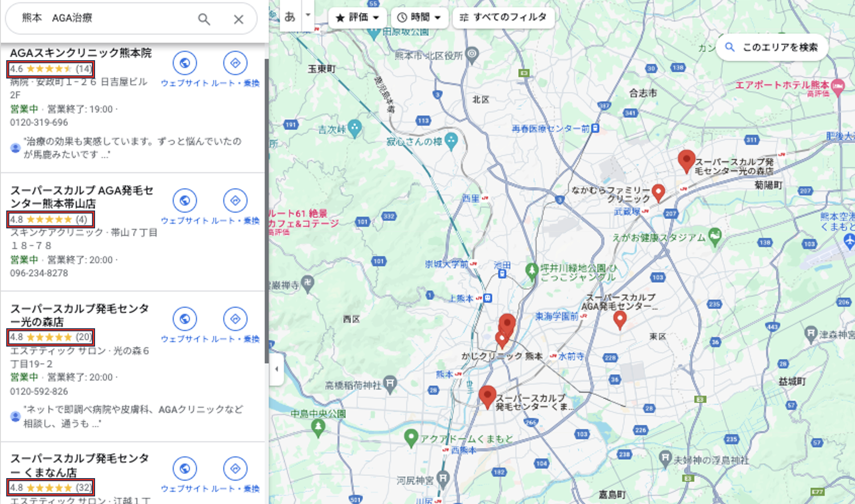Click the 4.8 rating with 4 reviews
Viewport: 855px width, 504px height.
pos(50,219)
